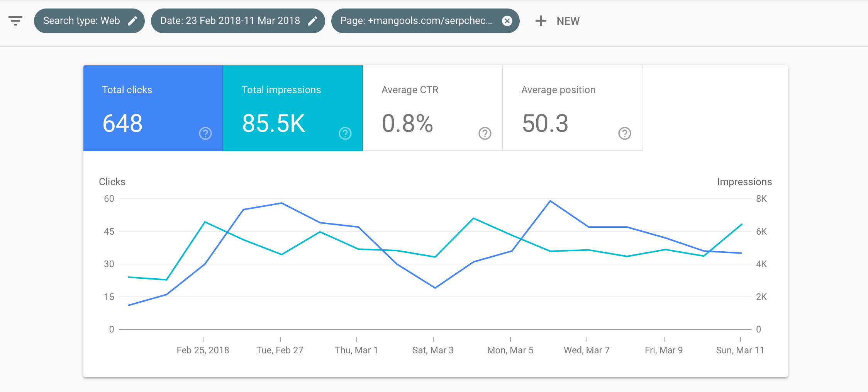Click the Date: 23 Feb 2018-11 Mar 2018 chip

click(x=238, y=21)
